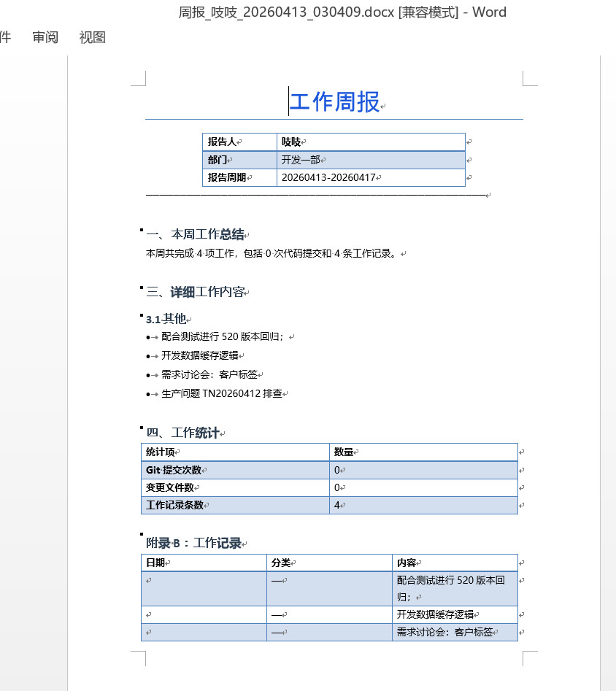This screenshot has width=616, height=691.
Task: Click the 3.1 其他 subheading
Action: click(x=166, y=319)
